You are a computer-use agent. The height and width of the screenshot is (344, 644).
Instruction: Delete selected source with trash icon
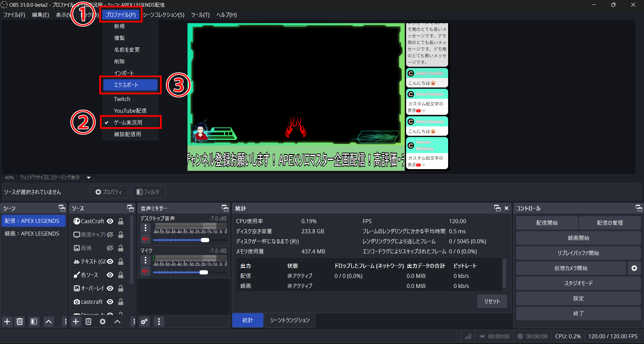89,322
